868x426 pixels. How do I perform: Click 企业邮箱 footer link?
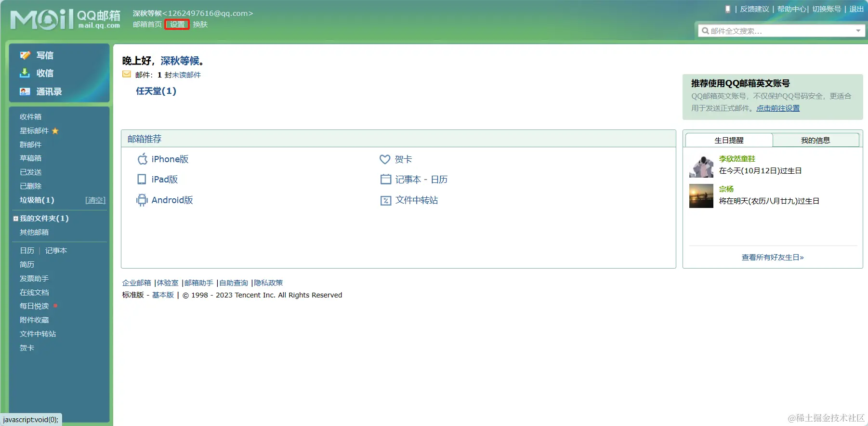click(136, 283)
